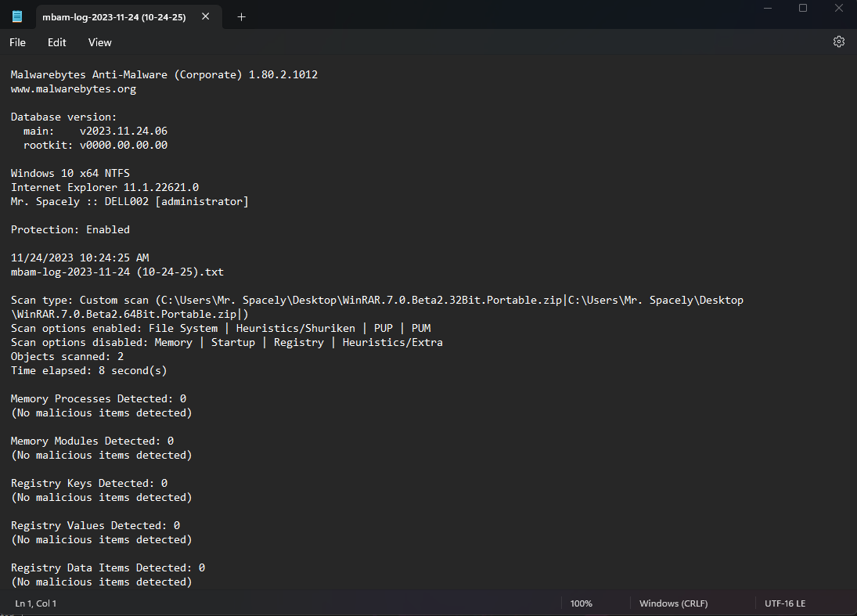Close the mbam-log tab
This screenshot has height=616, width=857.
pyautogui.click(x=206, y=16)
